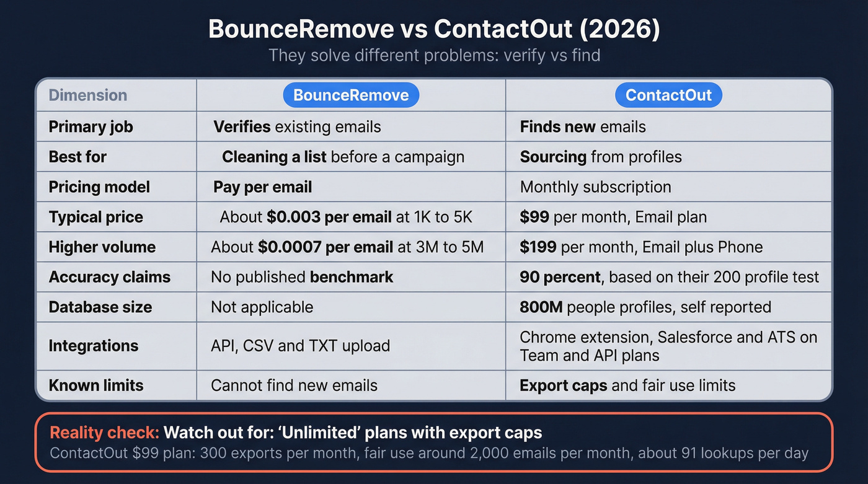Click the Chrome extension integrations cell

click(668, 346)
